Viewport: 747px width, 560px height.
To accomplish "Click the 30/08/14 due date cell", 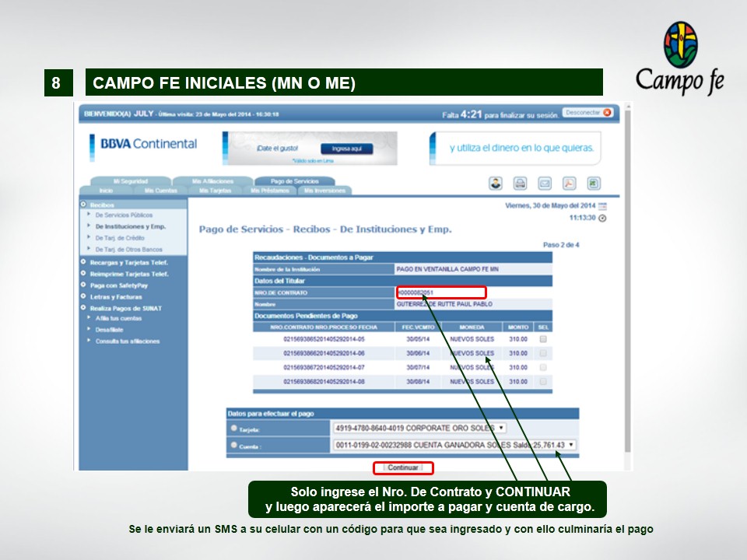I will tap(418, 382).
